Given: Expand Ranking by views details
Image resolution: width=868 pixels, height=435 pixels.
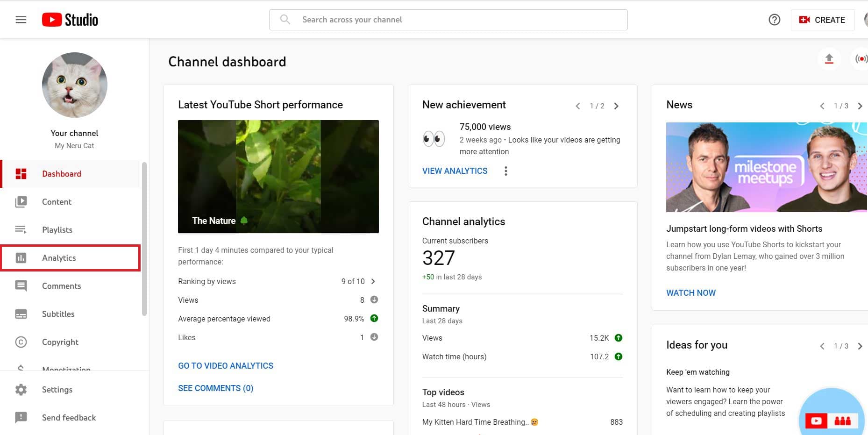Looking at the screenshot, I should click(373, 281).
